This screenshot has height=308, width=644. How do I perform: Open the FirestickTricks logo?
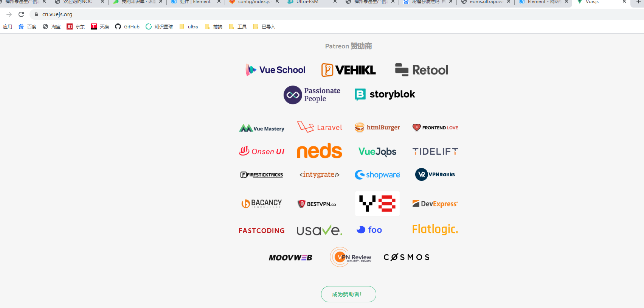tap(262, 175)
